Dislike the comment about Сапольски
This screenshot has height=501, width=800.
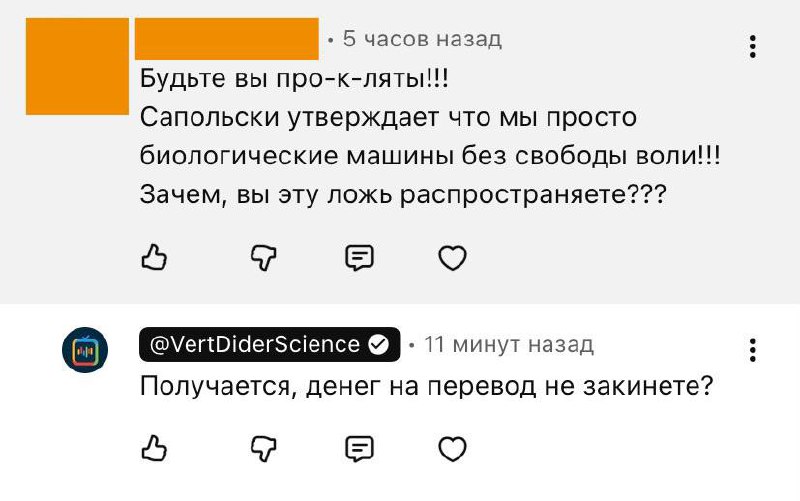262,259
